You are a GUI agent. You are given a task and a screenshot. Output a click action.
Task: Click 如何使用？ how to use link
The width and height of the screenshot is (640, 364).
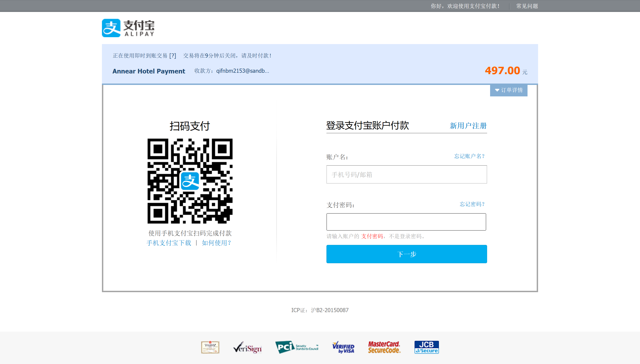point(217,243)
